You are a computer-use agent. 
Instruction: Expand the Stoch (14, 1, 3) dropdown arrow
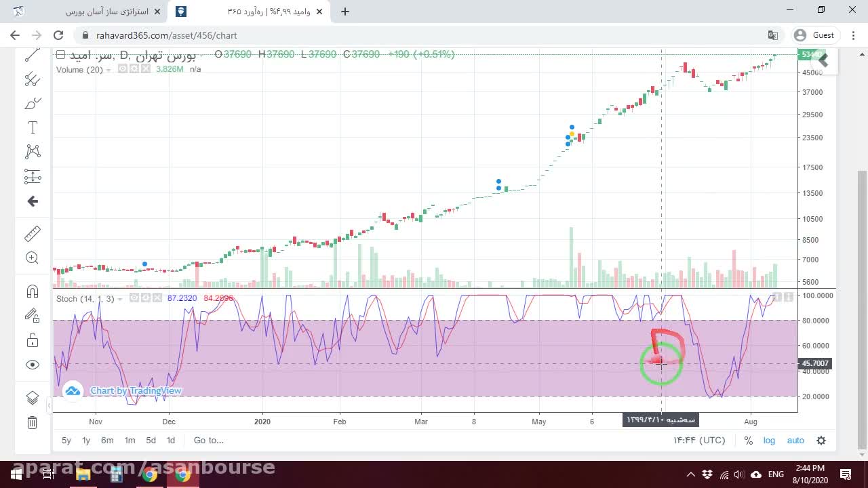click(x=120, y=299)
